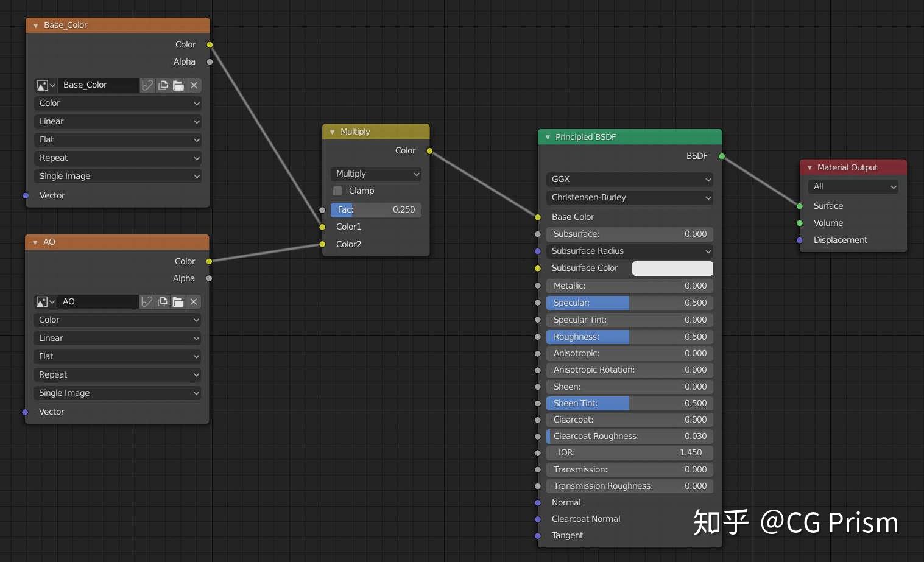Click the Metallic slider

[x=630, y=286]
